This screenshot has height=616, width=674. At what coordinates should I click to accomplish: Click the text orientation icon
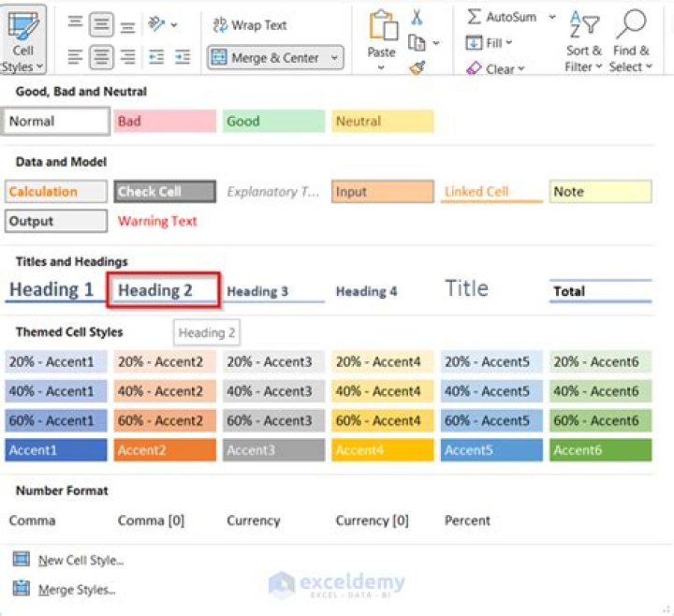click(x=156, y=24)
